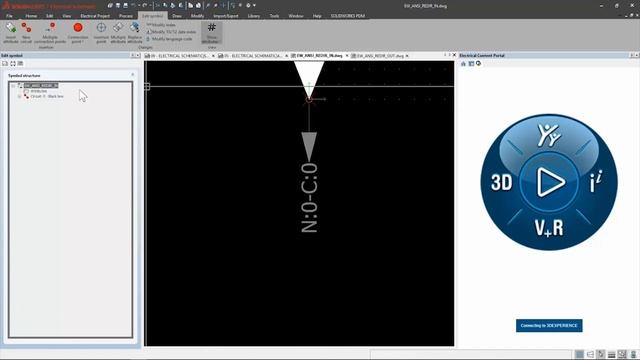640x360 pixels.
Task: Click Modify language code
Action: coord(169,39)
